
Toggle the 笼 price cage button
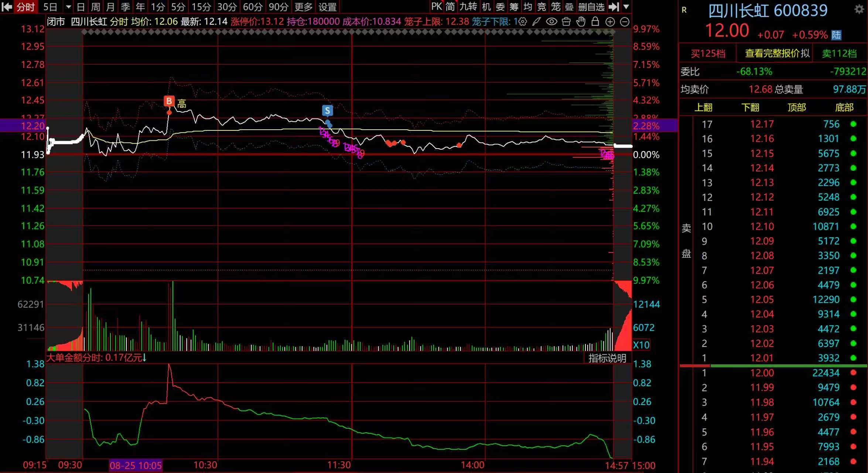[556, 7]
